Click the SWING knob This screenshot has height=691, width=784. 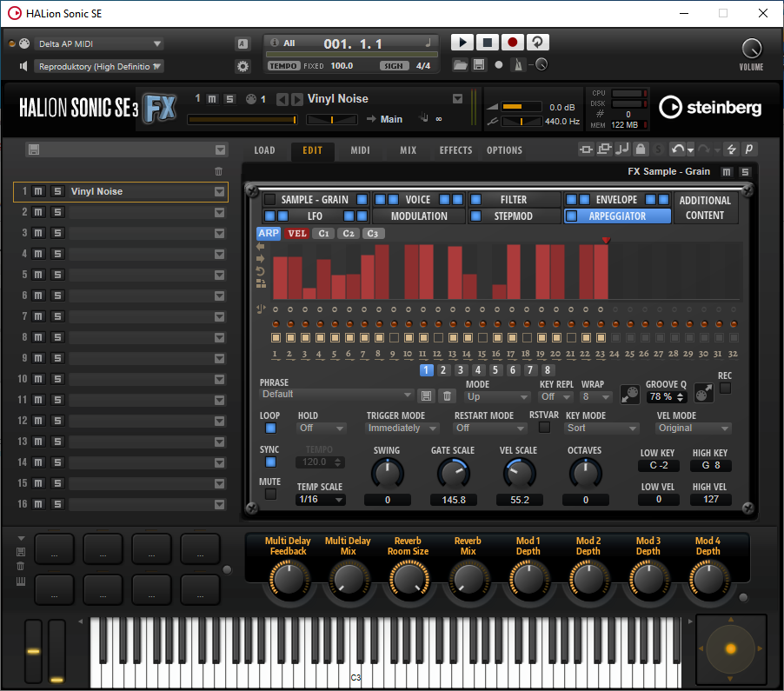388,474
